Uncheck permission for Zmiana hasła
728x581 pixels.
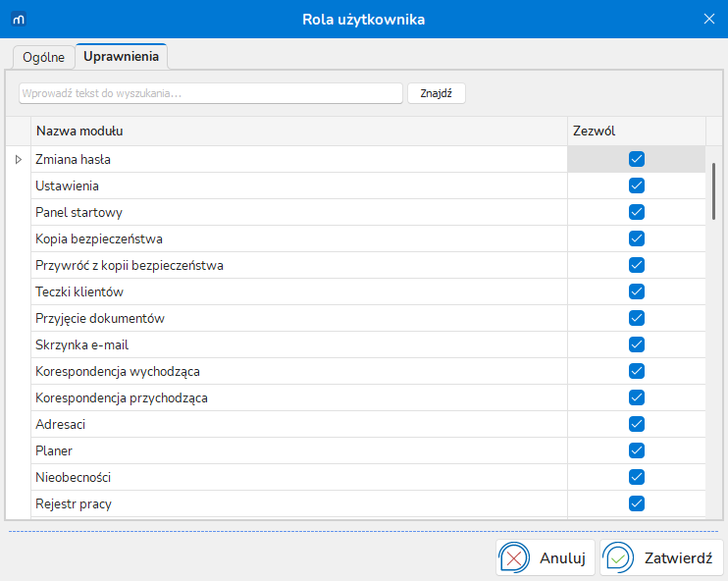[x=637, y=159]
